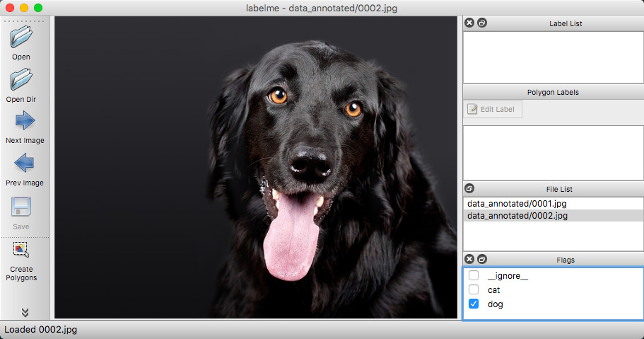Viewport: 644px width, 339px height.
Task: Float the File List panel
Action: [469, 189]
